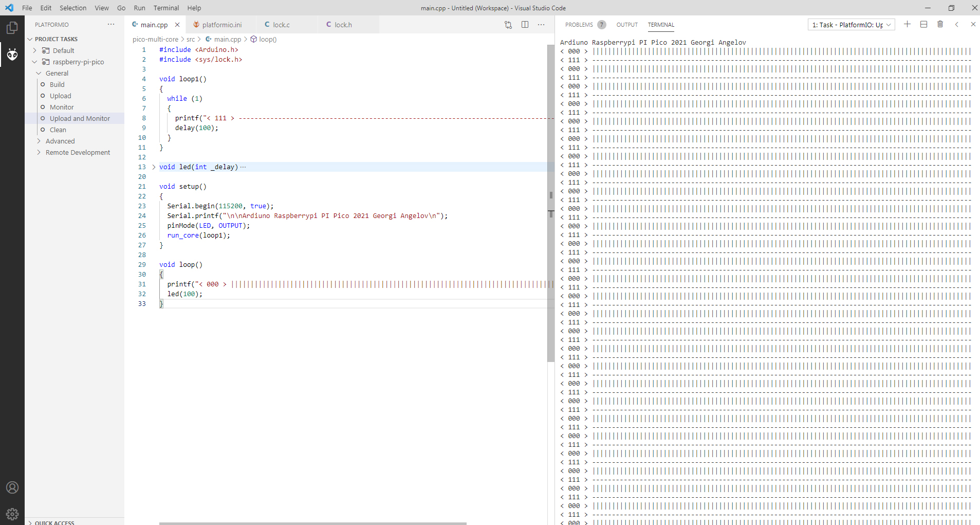Close the main.cpp editor tab
This screenshot has height=525, width=980.
pos(177,25)
